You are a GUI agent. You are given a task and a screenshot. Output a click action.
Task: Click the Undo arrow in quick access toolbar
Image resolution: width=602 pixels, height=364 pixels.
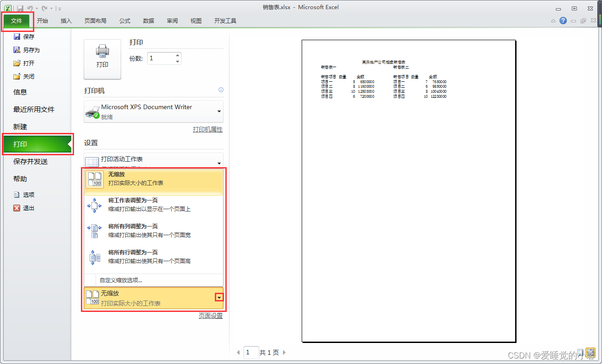pos(30,8)
